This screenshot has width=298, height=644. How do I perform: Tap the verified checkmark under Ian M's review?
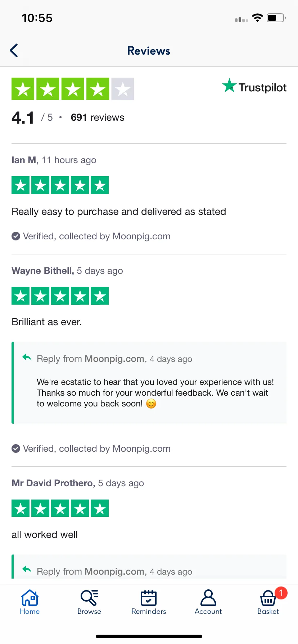[x=16, y=236]
